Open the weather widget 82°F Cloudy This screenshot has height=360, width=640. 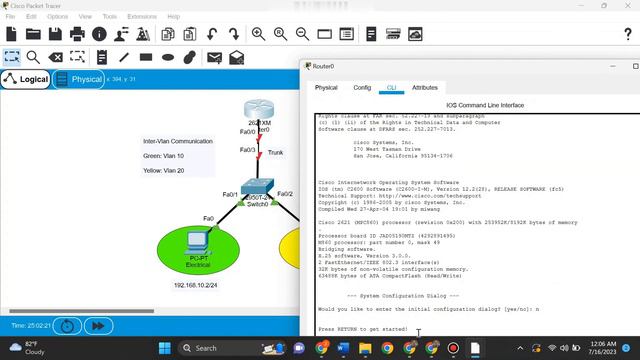click(28, 348)
